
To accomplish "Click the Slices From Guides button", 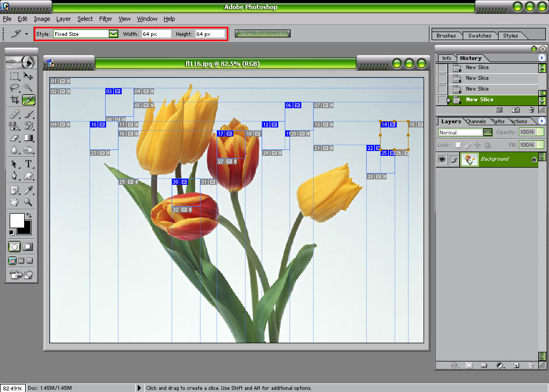I will click(x=263, y=34).
